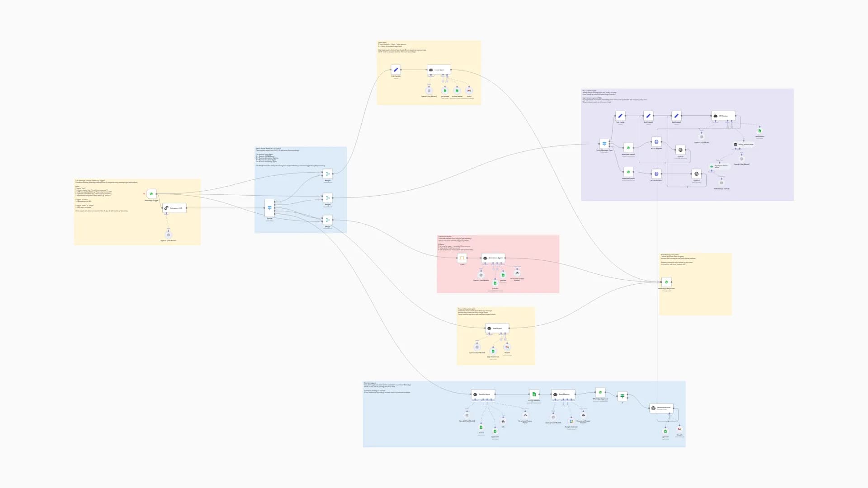Open the Code node in Attendance box
The image size is (868, 488).
(462, 258)
